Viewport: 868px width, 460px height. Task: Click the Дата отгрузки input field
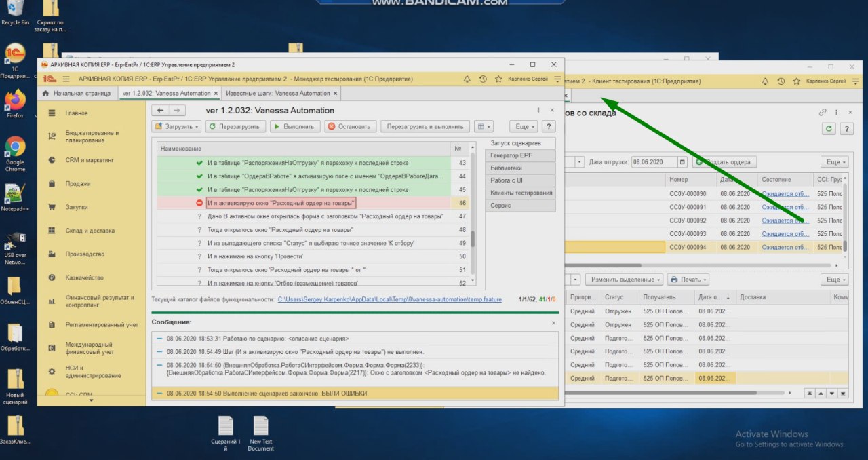[654, 162]
